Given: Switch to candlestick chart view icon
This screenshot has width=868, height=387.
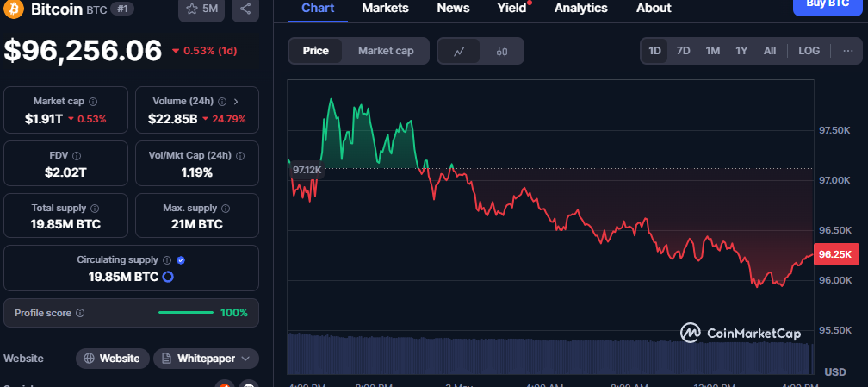Looking at the screenshot, I should [502, 51].
